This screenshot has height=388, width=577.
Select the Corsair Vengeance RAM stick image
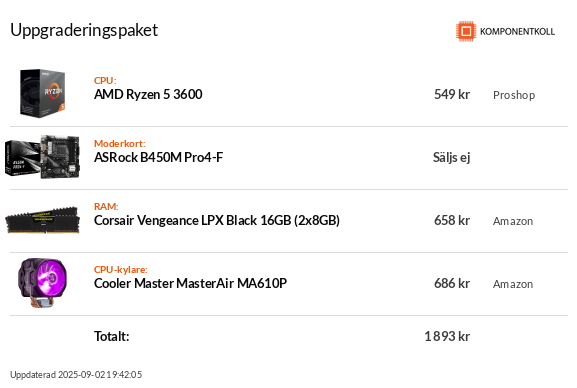point(42,220)
